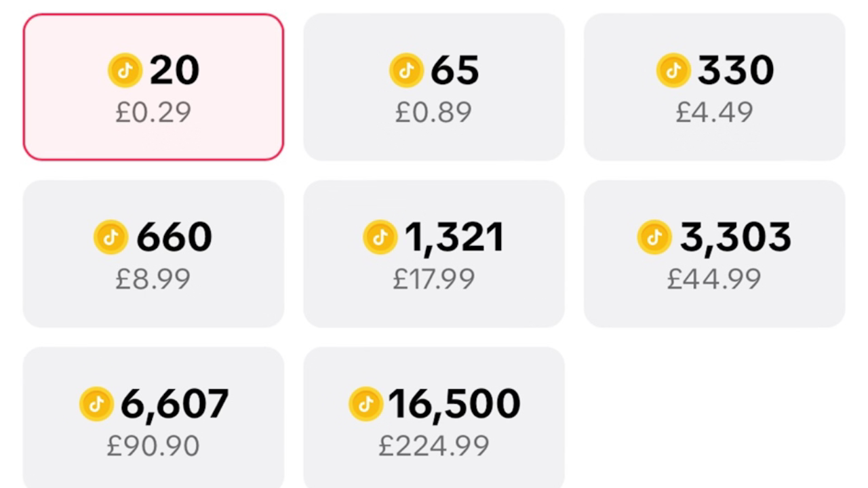
Task: Select the £224.99 price label
Action: click(x=434, y=446)
